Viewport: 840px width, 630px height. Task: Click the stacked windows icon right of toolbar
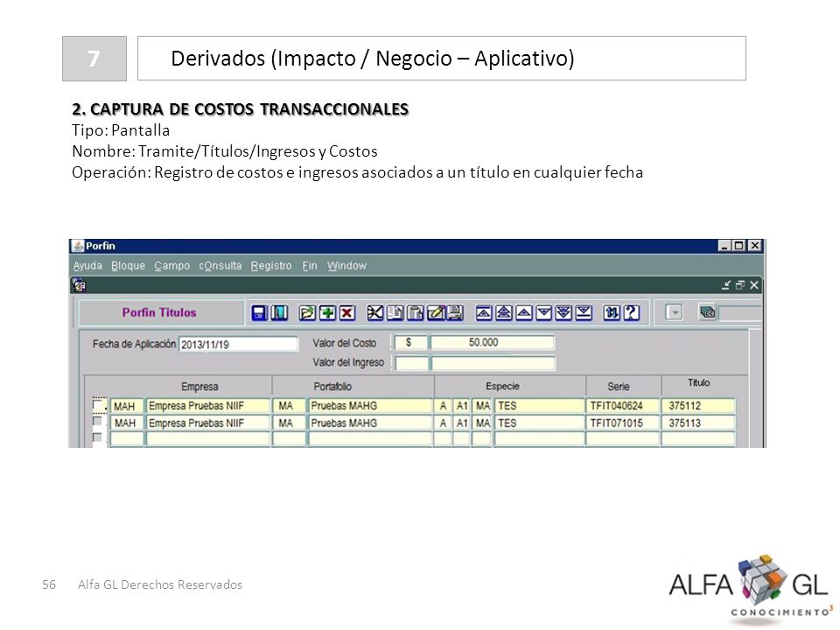707,311
